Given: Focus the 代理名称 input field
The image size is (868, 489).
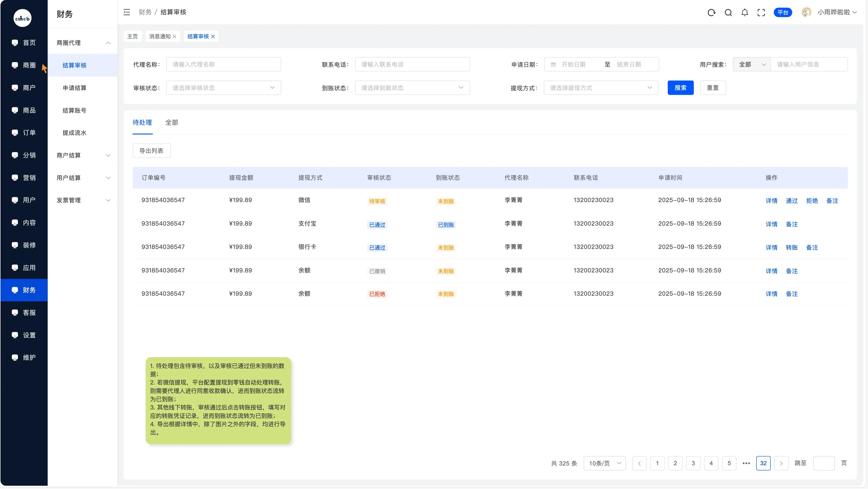Looking at the screenshot, I should pos(224,65).
